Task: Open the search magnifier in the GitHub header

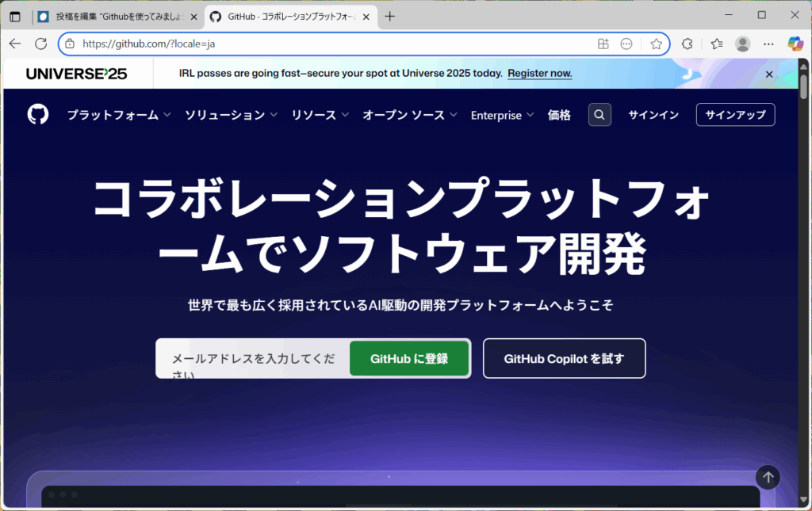Action: [599, 115]
